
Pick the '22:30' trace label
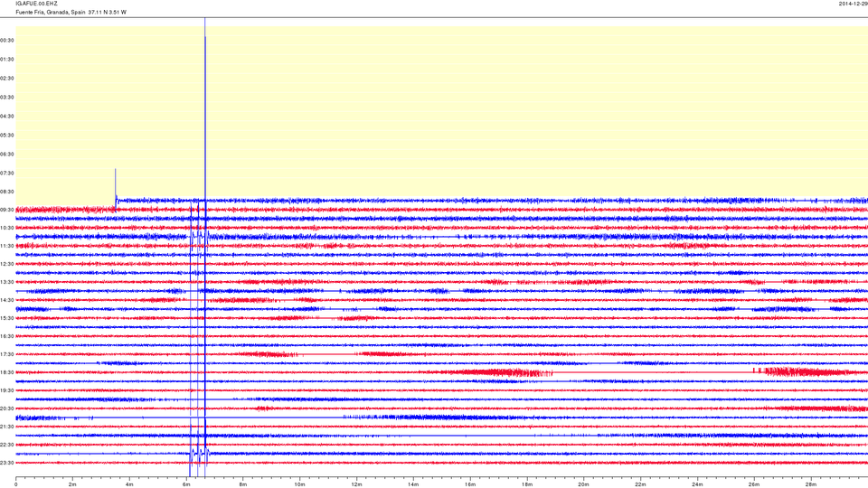coord(7,445)
